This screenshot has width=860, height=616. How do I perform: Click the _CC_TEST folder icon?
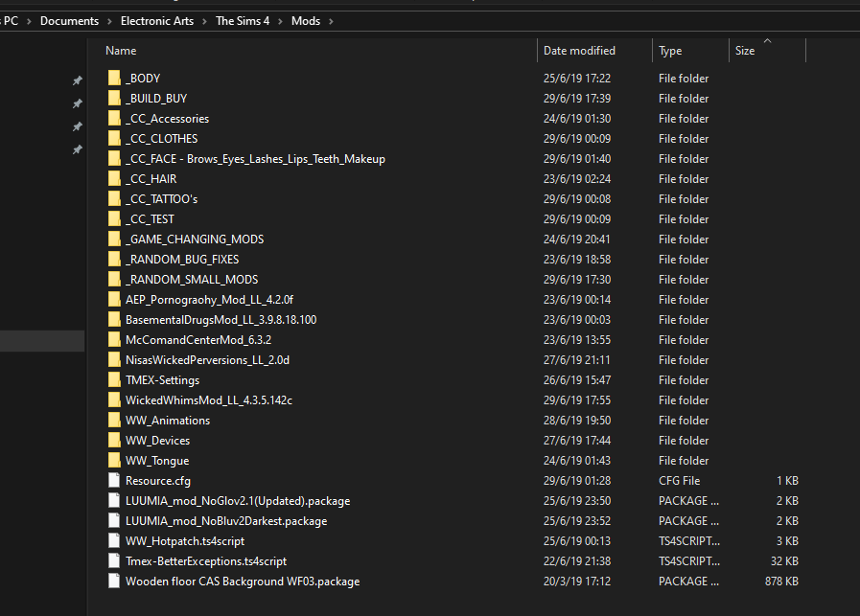pyautogui.click(x=114, y=219)
